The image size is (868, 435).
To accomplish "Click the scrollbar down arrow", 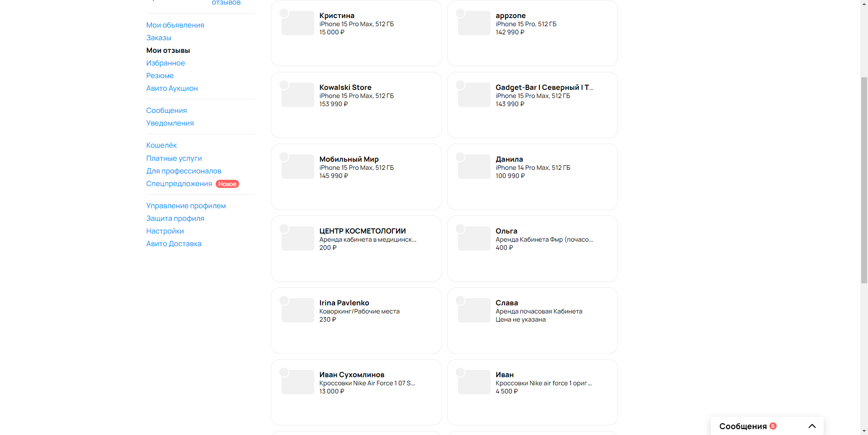I will coord(864,431).
